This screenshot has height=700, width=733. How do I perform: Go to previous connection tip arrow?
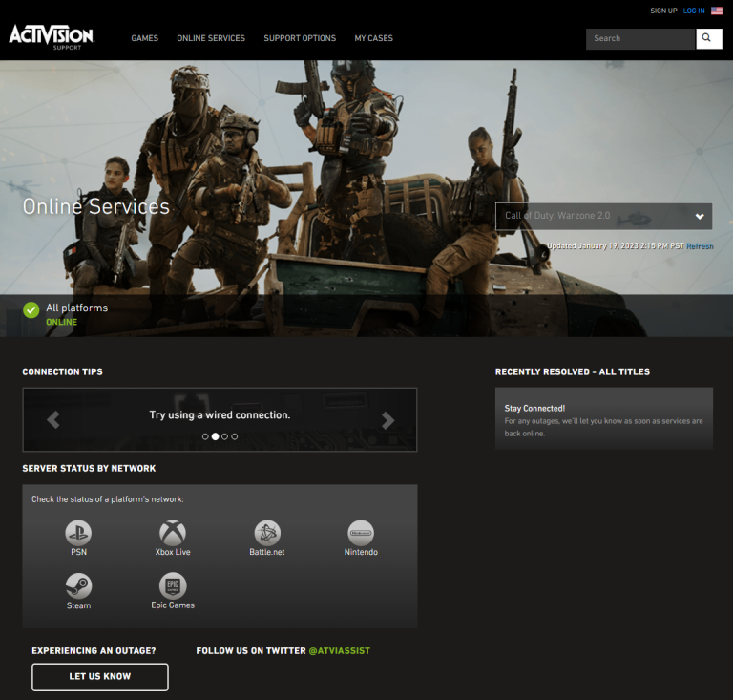(53, 419)
